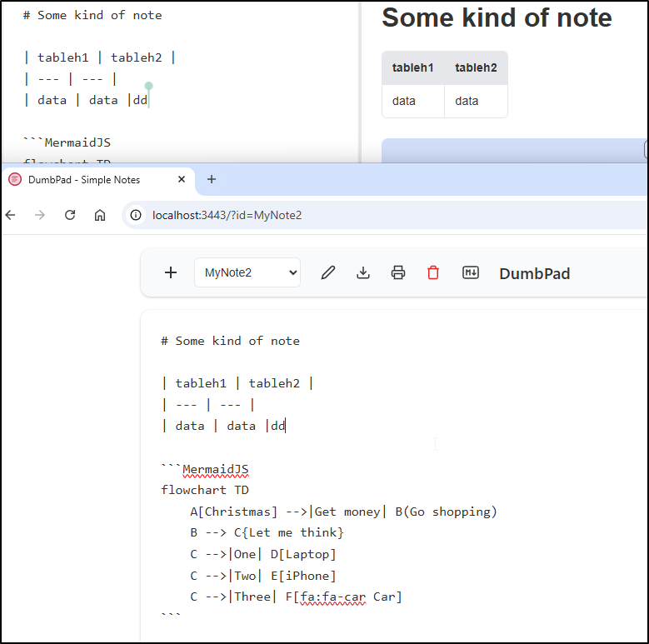Close the DumbPad - Simple Notes tab
This screenshot has height=644, width=649.
pos(182,179)
